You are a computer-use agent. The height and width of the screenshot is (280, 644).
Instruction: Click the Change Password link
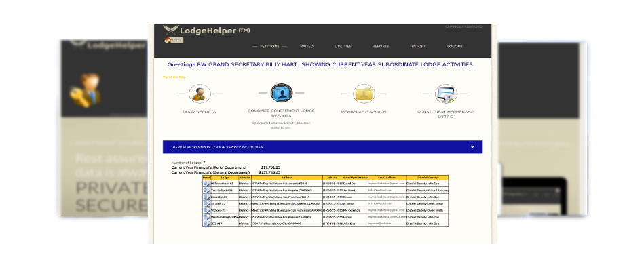[463, 27]
